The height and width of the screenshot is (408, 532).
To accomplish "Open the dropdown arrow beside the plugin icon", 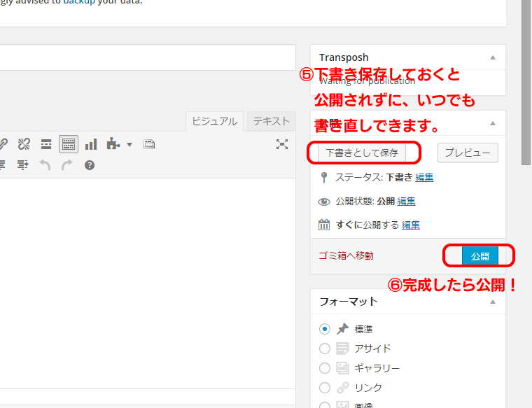I will coord(129,145).
